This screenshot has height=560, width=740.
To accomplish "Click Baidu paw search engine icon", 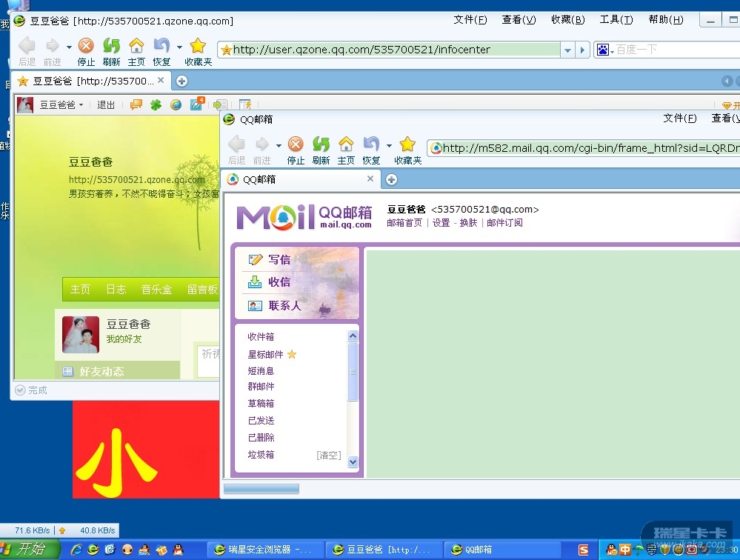I will pyautogui.click(x=603, y=50).
